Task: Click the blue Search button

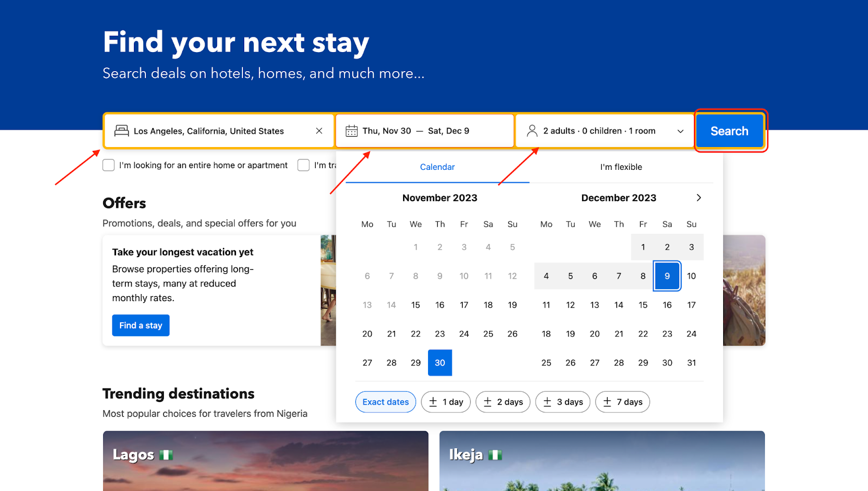Action: pos(730,131)
